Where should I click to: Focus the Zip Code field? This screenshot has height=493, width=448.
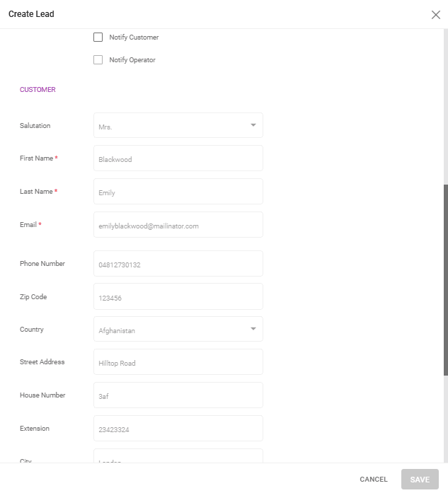[x=178, y=297]
